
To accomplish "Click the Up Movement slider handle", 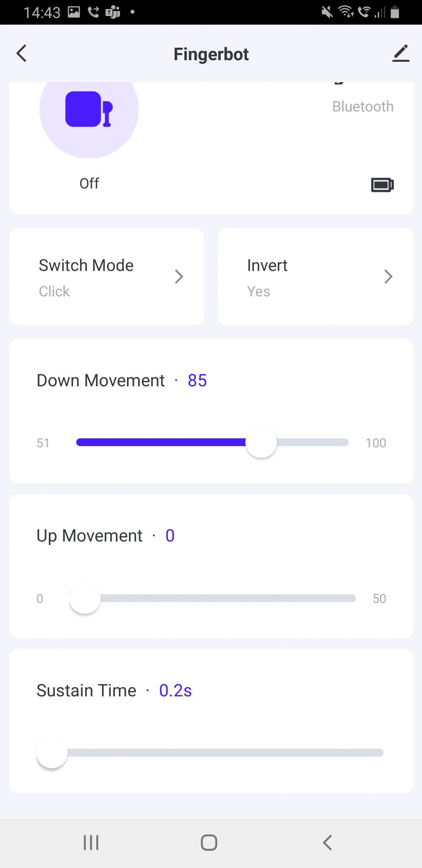I will tap(85, 598).
